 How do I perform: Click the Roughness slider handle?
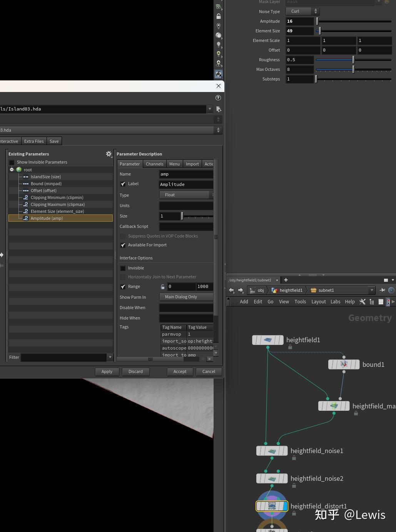pos(353,60)
